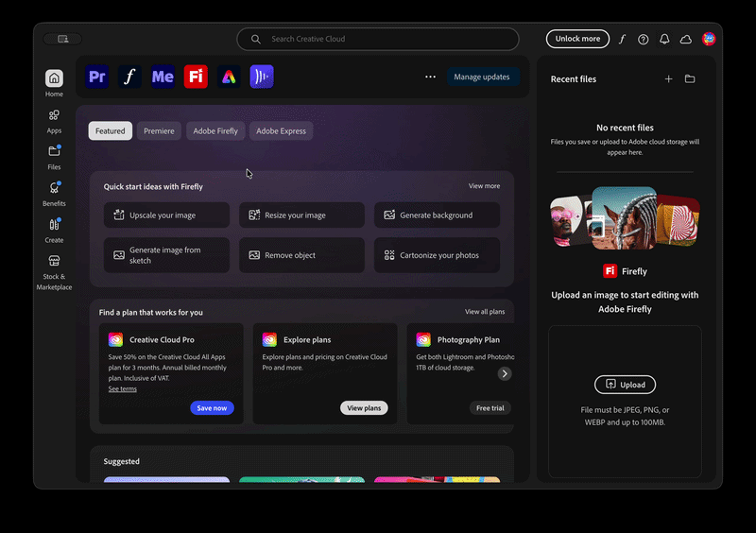The image size is (756, 533).
Task: Choose Generate background
Action: point(437,215)
